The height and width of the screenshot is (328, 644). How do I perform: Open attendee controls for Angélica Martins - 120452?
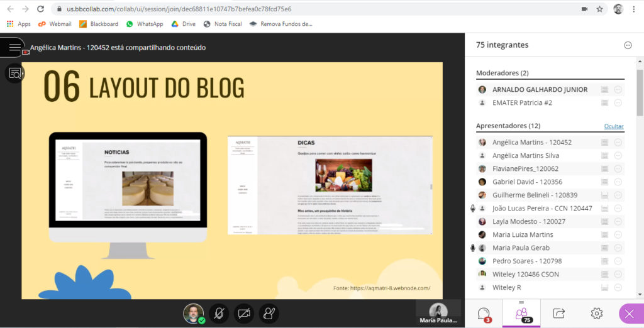[618, 143]
